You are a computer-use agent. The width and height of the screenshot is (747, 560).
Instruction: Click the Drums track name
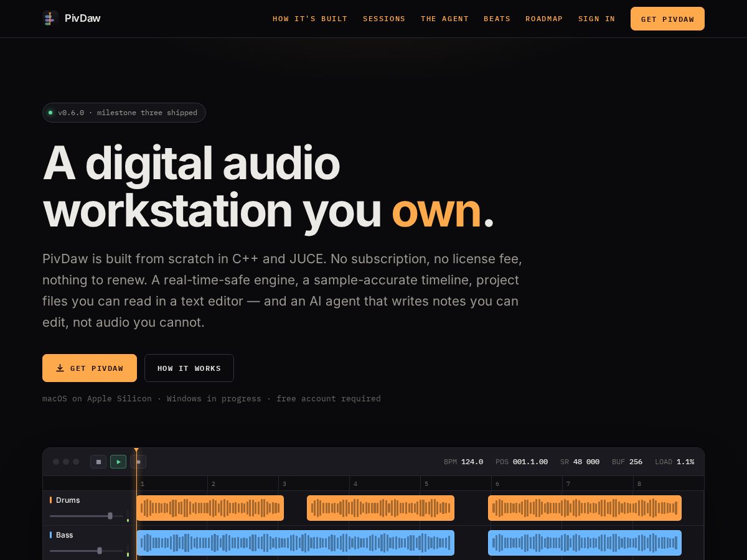[68, 500]
